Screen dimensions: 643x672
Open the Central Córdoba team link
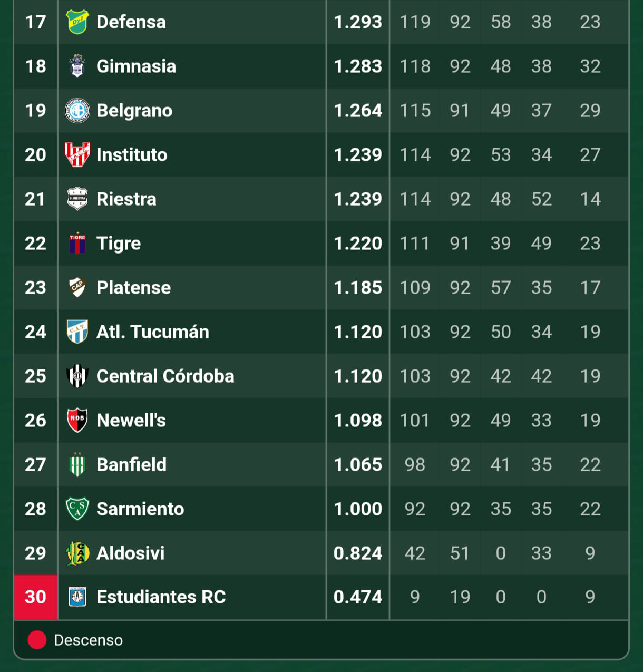tap(165, 376)
